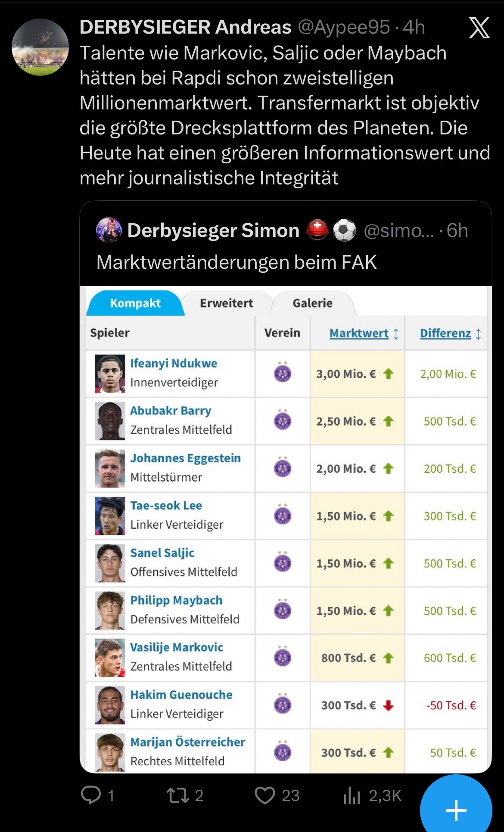This screenshot has height=832, width=504.
Task: Switch to the Erweitert tab
Action: coord(227,303)
